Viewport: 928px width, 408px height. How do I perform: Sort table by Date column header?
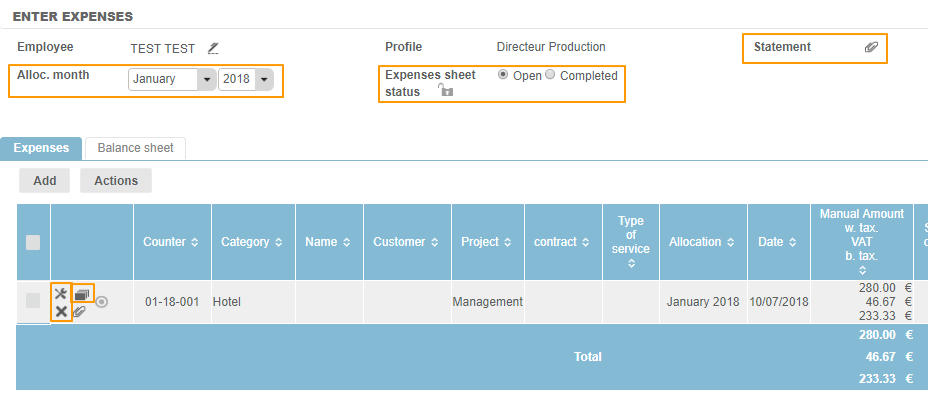(x=777, y=242)
